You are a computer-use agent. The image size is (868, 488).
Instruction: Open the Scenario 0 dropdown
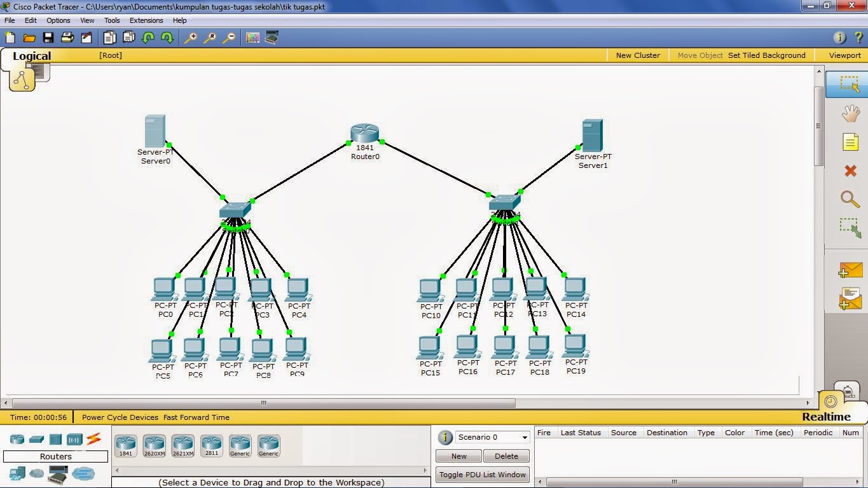[x=493, y=437]
